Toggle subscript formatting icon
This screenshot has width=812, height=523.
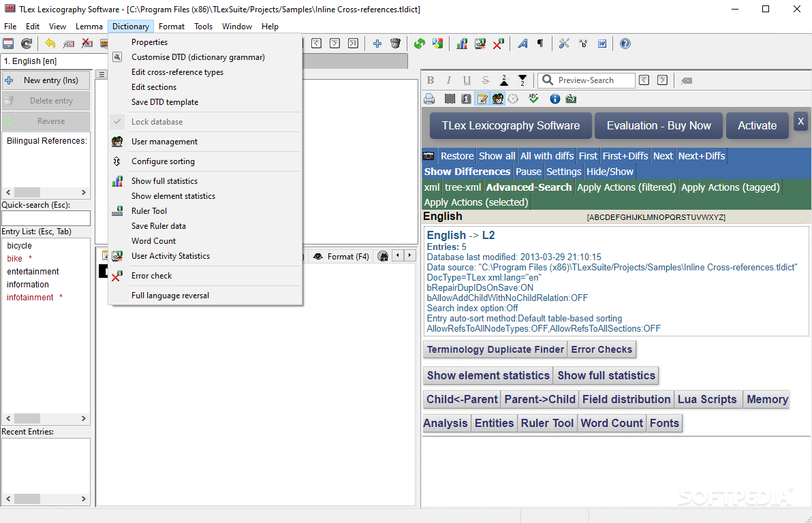pyautogui.click(x=522, y=80)
